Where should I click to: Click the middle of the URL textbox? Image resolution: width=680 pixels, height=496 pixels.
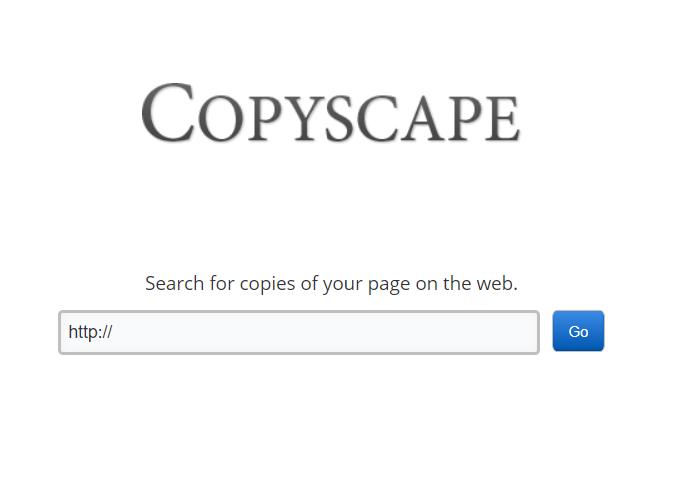[x=299, y=333]
